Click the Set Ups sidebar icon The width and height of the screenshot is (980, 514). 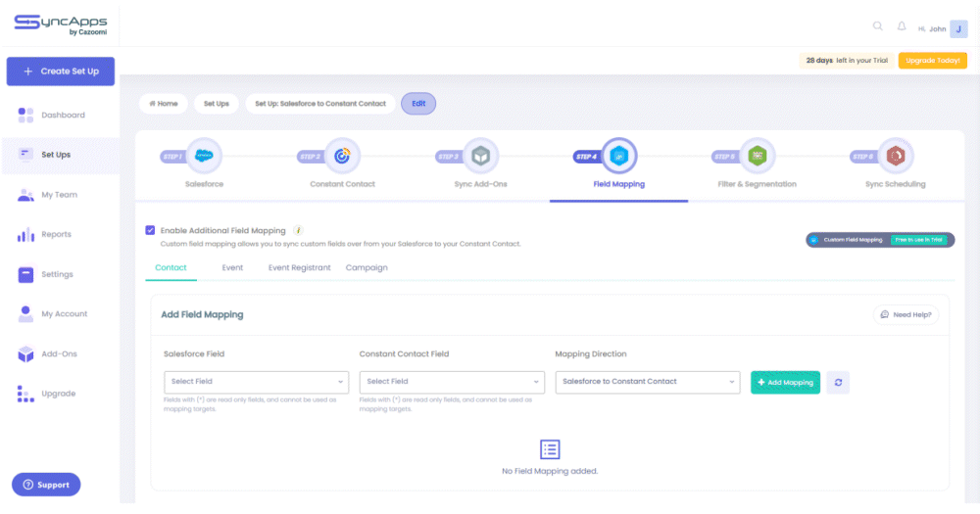pos(25,155)
